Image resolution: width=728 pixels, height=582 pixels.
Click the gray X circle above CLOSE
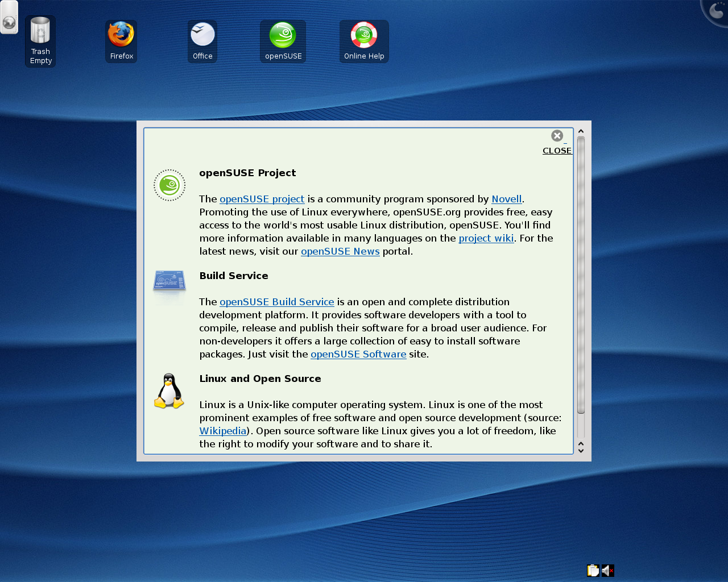point(557,136)
